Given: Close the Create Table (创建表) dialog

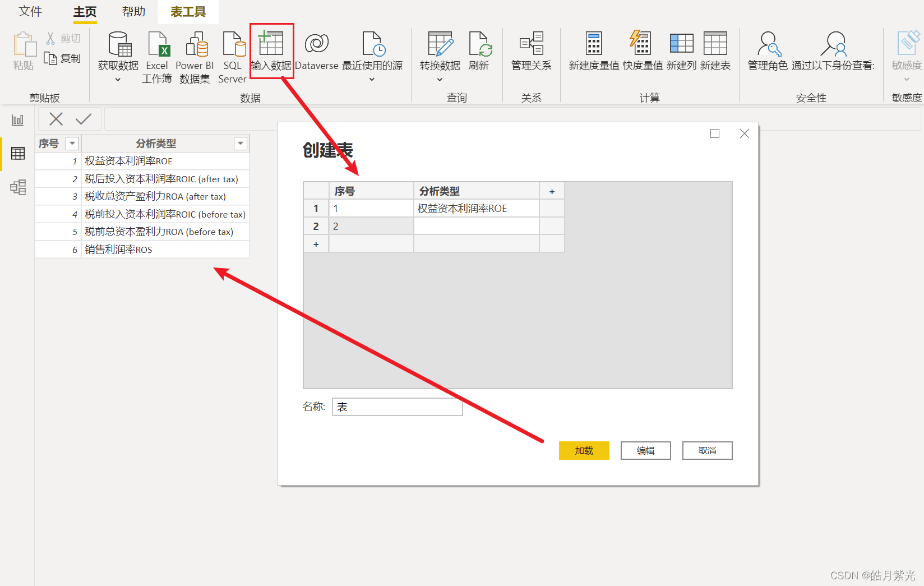Looking at the screenshot, I should pos(745,133).
